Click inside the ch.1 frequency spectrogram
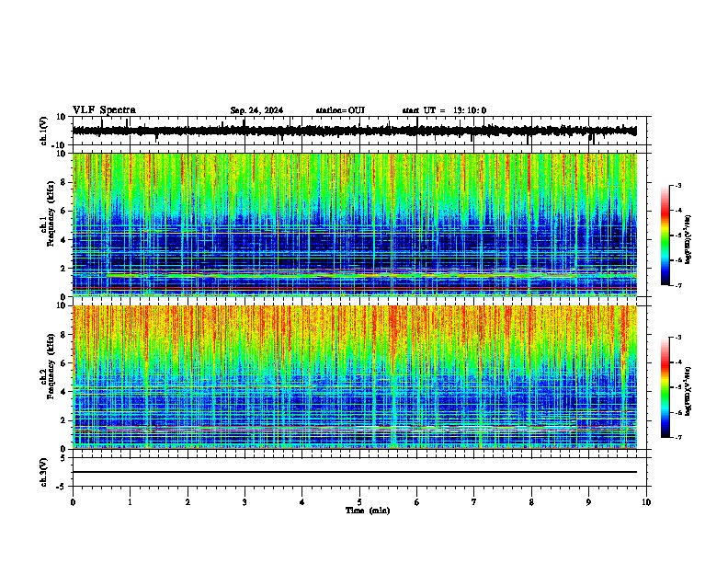The height and width of the screenshot is (563, 728). coord(355,224)
